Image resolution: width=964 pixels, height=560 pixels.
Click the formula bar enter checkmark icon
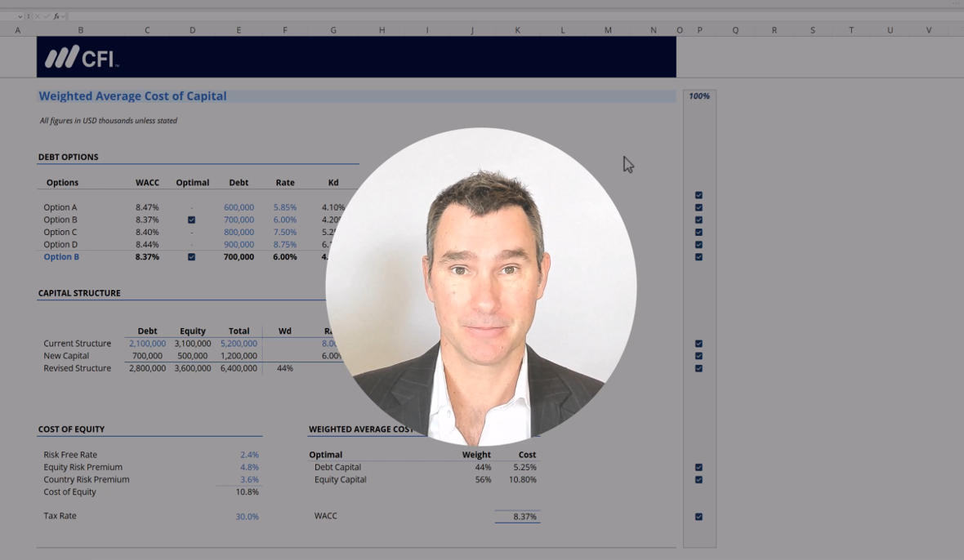click(x=46, y=16)
